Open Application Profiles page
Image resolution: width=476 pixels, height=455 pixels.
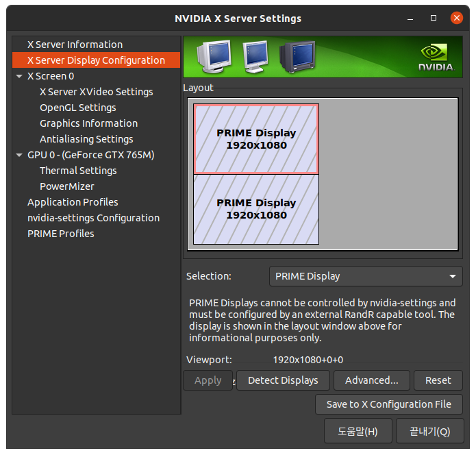click(x=73, y=203)
